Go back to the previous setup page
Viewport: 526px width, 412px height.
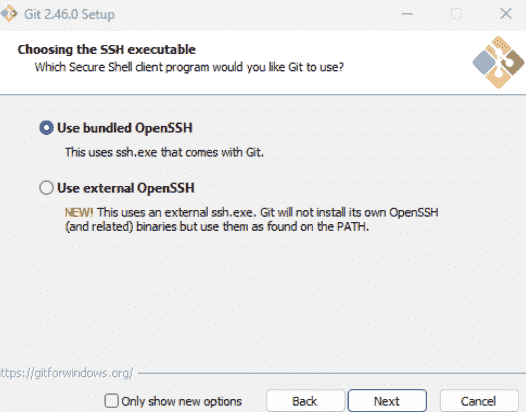tap(305, 401)
